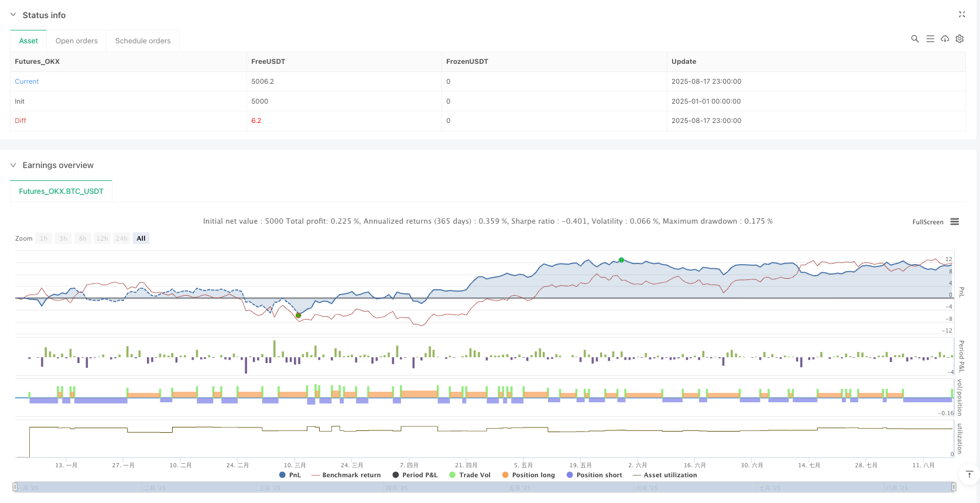Click the cloud download icon
The width and height of the screenshot is (980, 503).
pos(945,39)
